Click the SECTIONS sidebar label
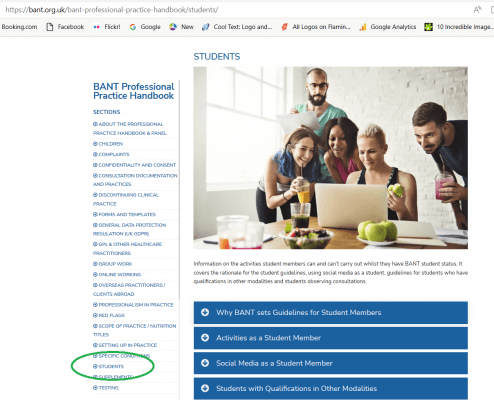494x400 pixels. (107, 112)
